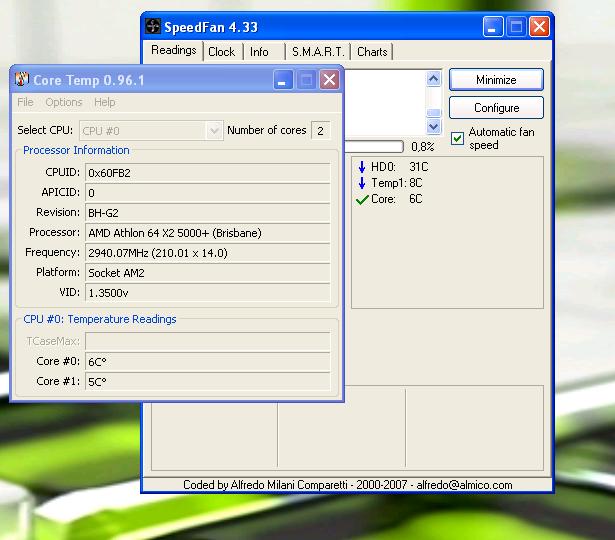Viewport: 615px width, 540px height.
Task: Switch to the Readings tab in SpeedFan
Action: point(173,51)
